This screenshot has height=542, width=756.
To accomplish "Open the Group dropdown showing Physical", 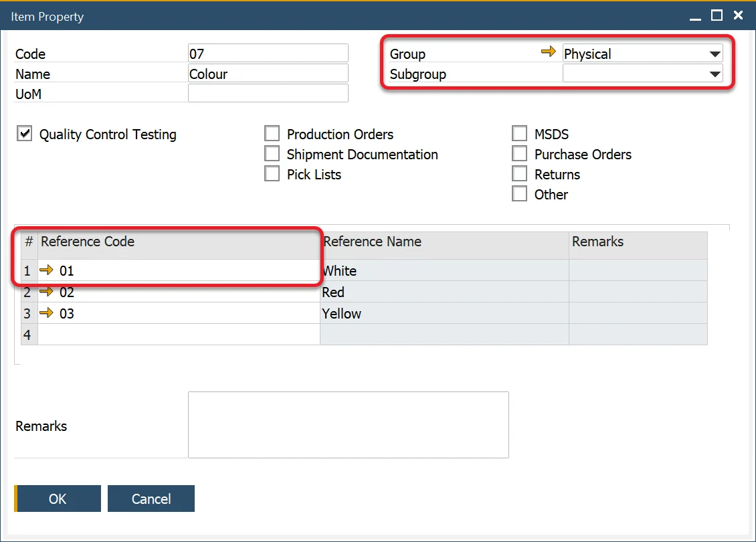I will tap(715, 54).
